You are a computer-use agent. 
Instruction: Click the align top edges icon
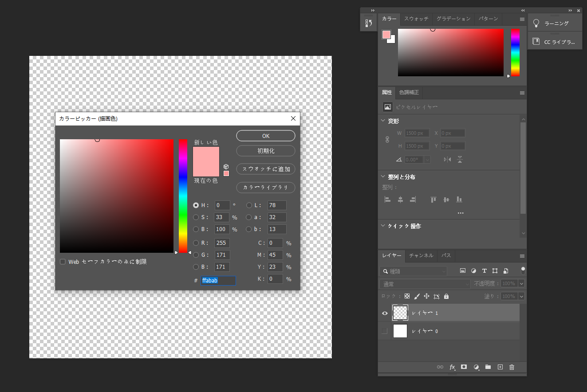(433, 200)
